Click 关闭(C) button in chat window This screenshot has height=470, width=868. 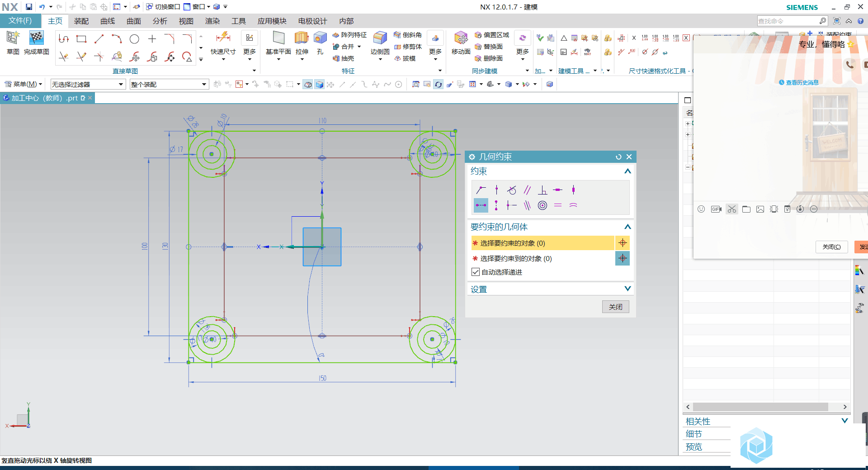click(x=831, y=247)
